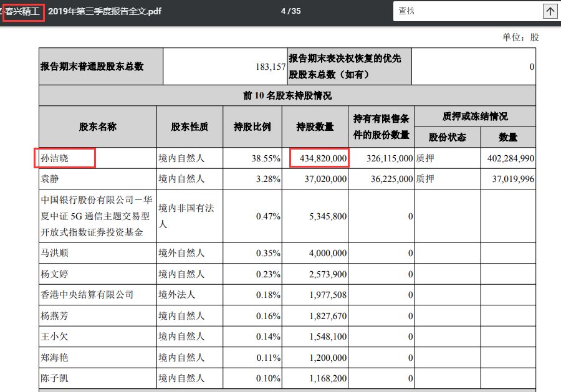The width and height of the screenshot is (561, 392).
Task: Click the 股东名称 column header
Action: [97, 127]
